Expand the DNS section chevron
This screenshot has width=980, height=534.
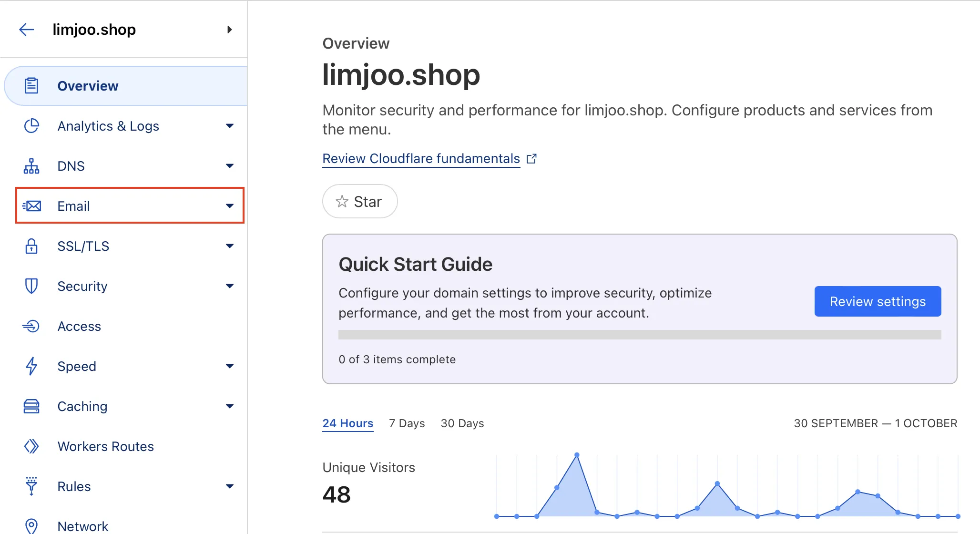230,166
